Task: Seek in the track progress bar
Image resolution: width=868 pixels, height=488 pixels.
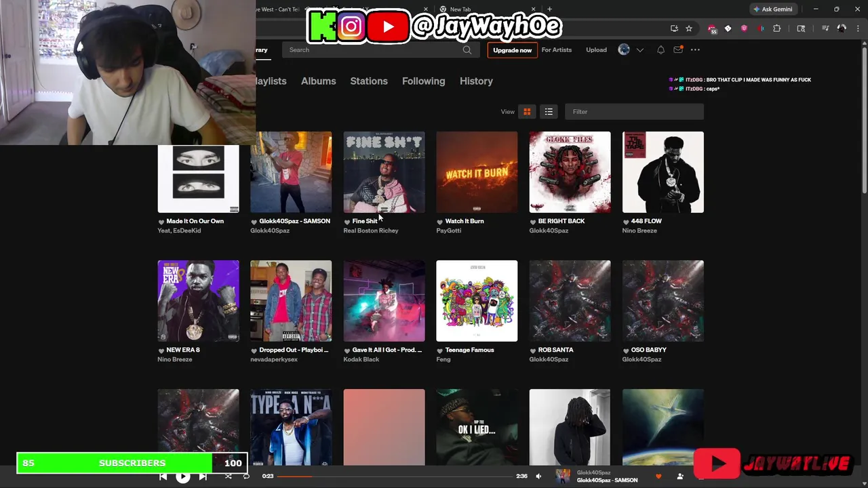Action: (395, 476)
